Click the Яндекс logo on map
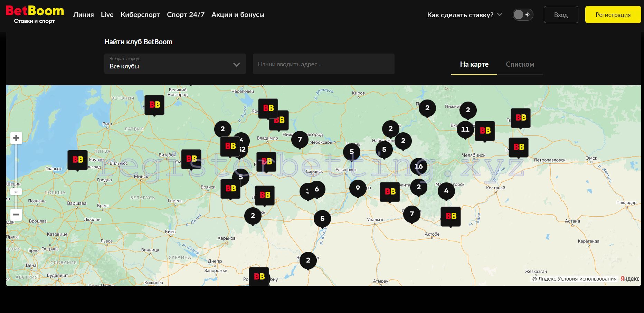 coord(629,279)
